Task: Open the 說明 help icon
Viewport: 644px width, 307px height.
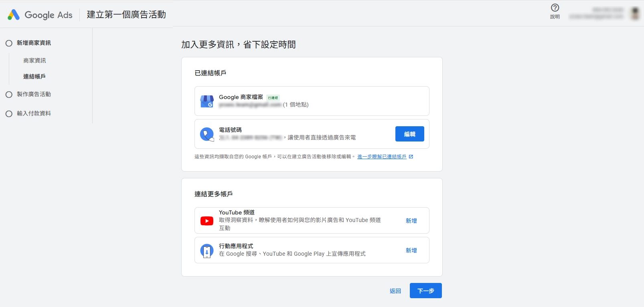Action: point(555,8)
